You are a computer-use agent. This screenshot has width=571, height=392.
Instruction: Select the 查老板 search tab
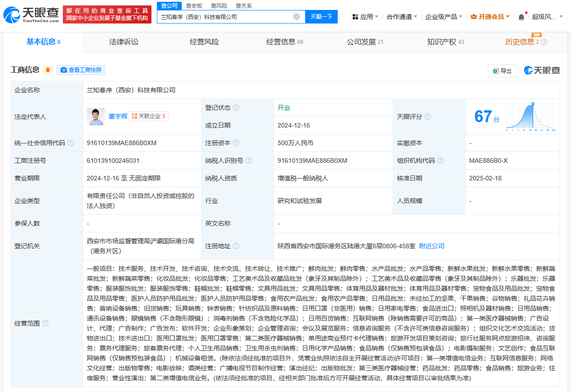(194, 5)
